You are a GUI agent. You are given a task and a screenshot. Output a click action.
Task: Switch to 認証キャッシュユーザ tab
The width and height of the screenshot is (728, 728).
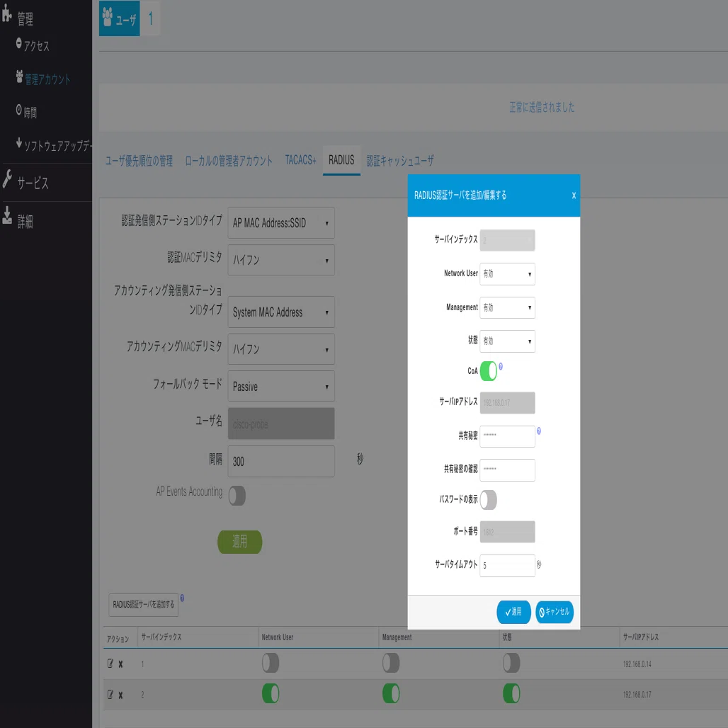pyautogui.click(x=400, y=161)
